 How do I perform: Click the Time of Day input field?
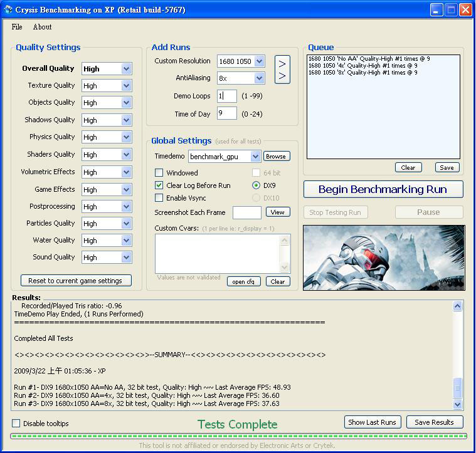point(227,113)
